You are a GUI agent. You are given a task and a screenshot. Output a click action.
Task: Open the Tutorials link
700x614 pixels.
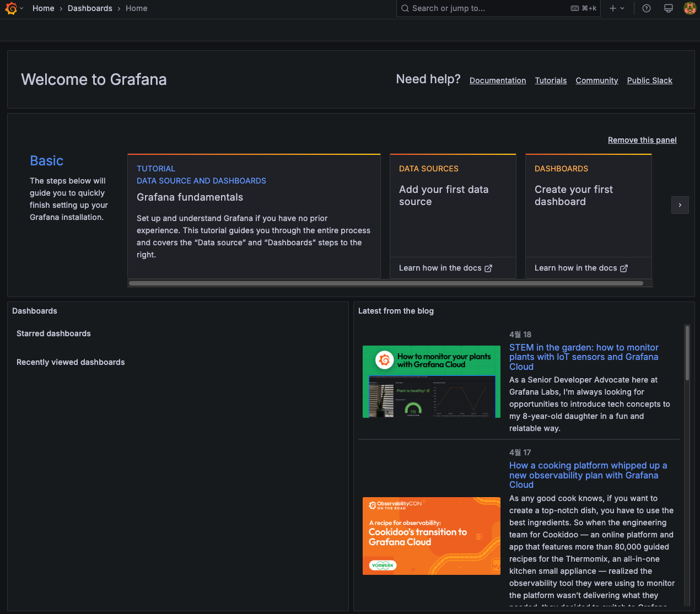pyautogui.click(x=551, y=80)
